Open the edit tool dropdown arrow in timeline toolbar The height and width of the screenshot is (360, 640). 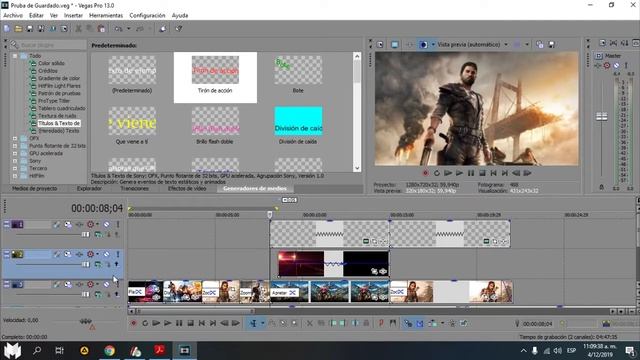[262, 323]
